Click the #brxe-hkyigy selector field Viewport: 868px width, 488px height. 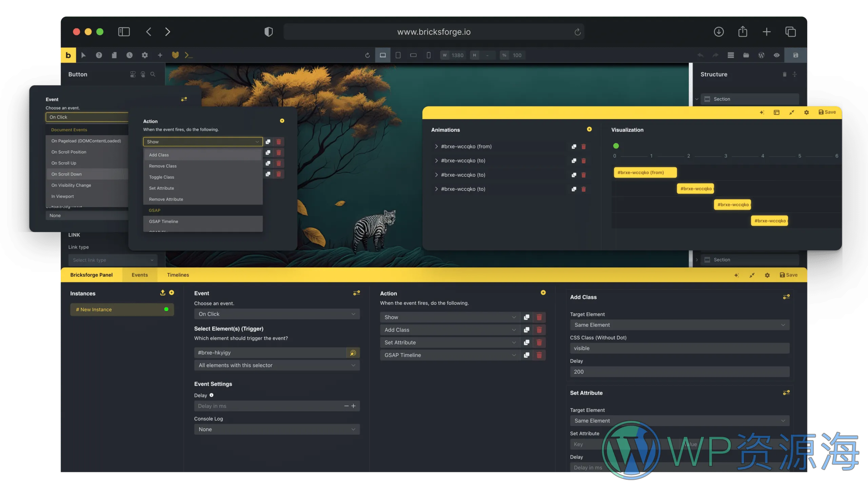(x=270, y=352)
